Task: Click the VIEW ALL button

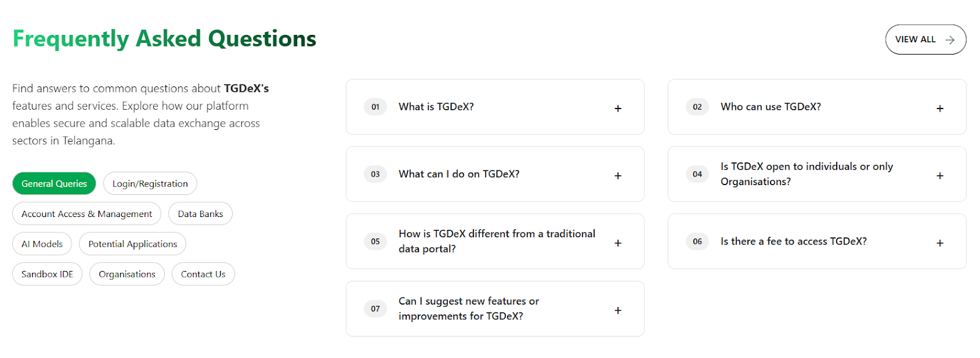Action: tap(925, 39)
